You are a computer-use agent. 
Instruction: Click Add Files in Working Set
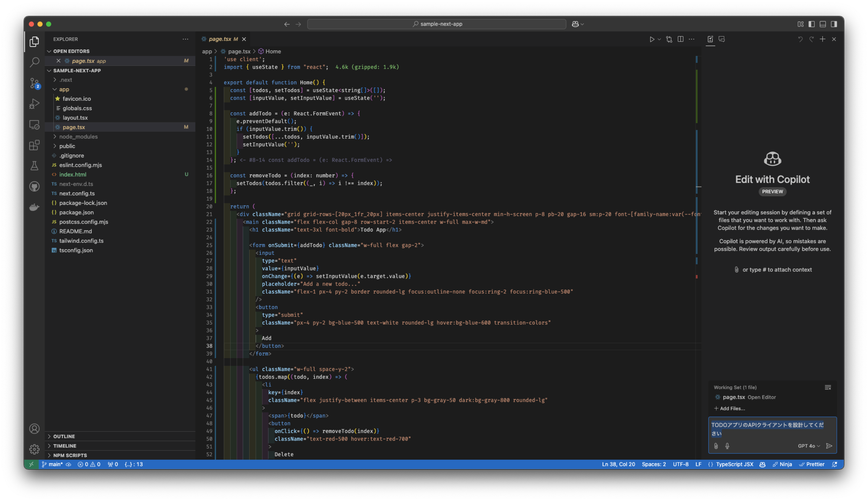pyautogui.click(x=730, y=409)
